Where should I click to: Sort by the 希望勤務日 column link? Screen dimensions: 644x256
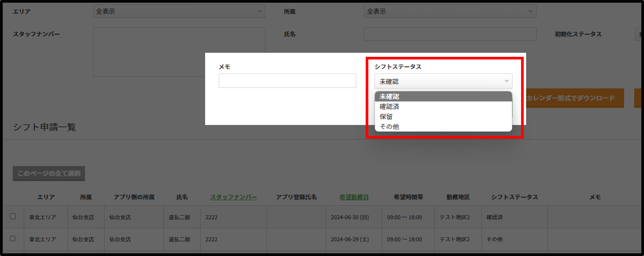pos(354,197)
